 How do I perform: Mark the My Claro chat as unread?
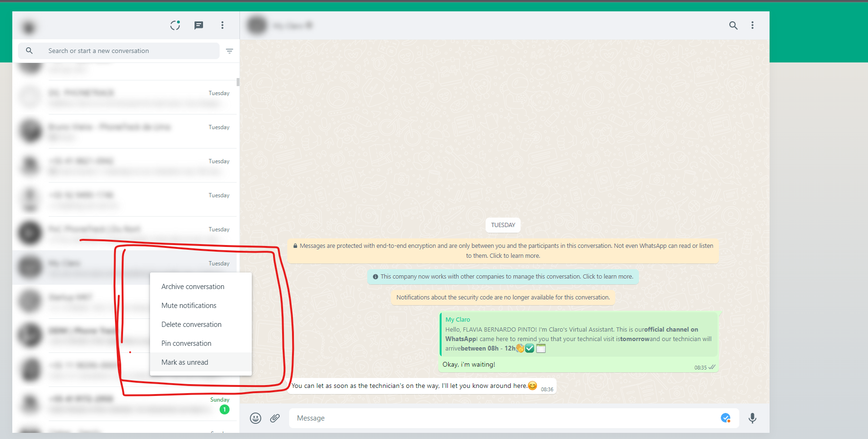tap(185, 362)
